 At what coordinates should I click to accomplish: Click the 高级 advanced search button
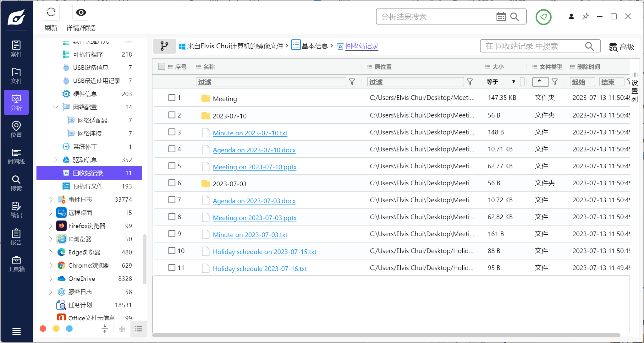pos(621,47)
